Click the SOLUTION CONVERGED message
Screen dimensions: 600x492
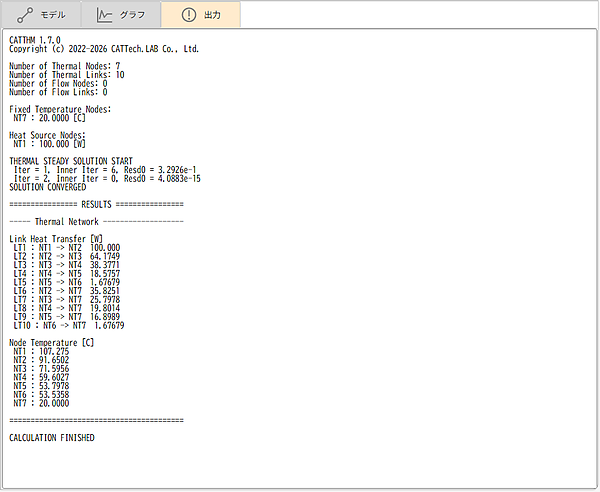click(47, 187)
